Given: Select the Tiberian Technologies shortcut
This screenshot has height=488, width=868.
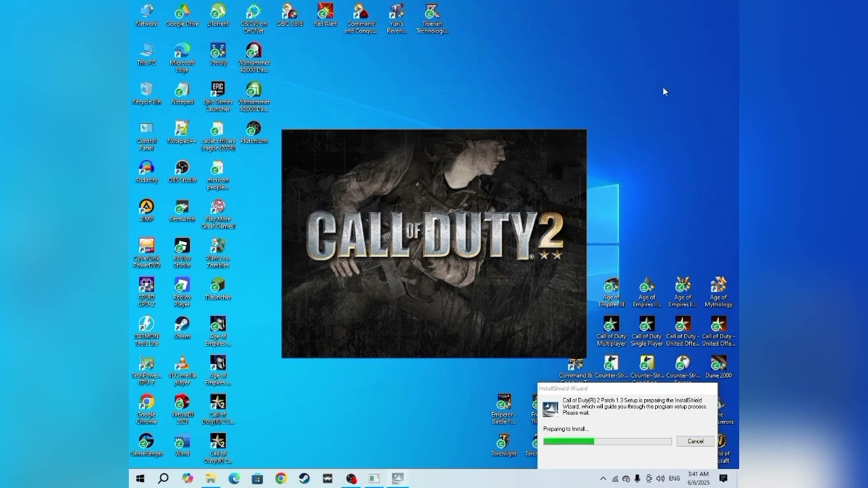Looking at the screenshot, I should pos(432,19).
